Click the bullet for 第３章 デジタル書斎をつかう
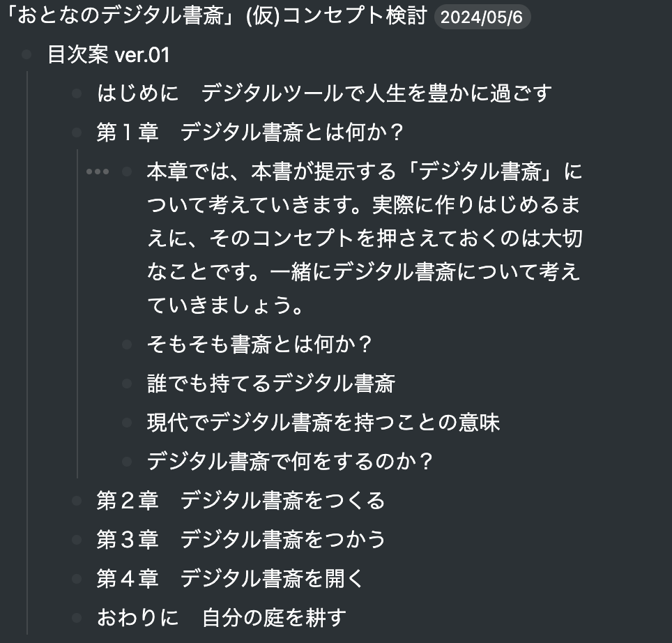This screenshot has width=672, height=643. click(x=79, y=539)
